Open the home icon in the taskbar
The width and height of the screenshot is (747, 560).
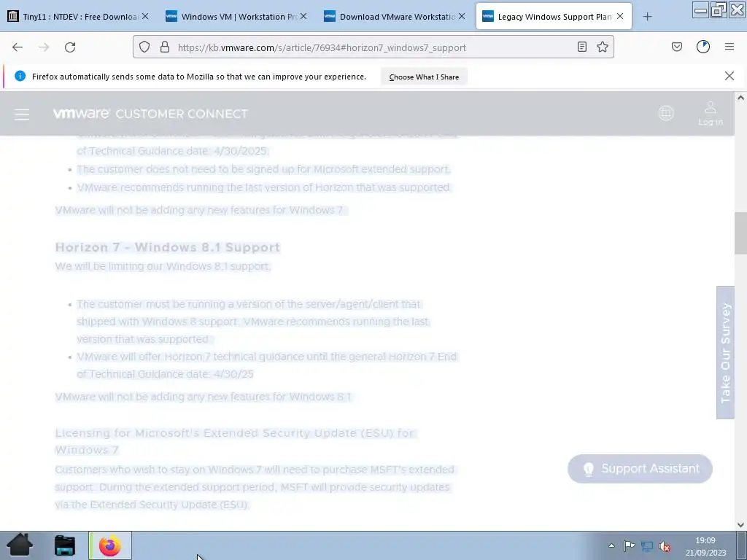click(x=20, y=545)
